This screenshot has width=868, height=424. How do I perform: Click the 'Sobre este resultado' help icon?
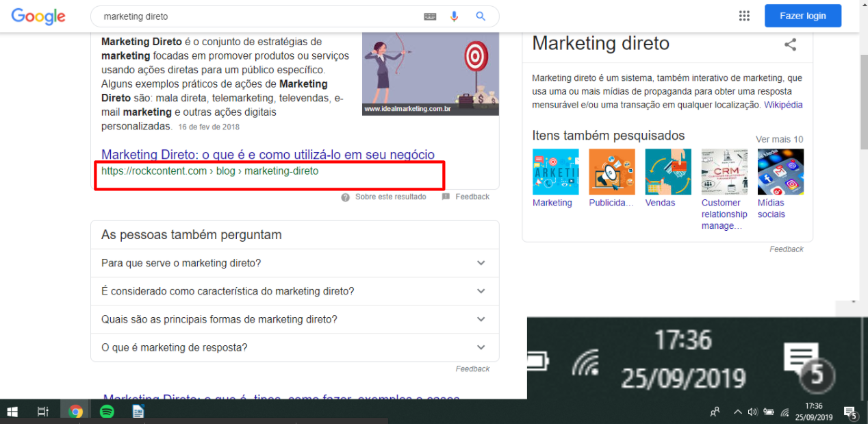pyautogui.click(x=346, y=197)
